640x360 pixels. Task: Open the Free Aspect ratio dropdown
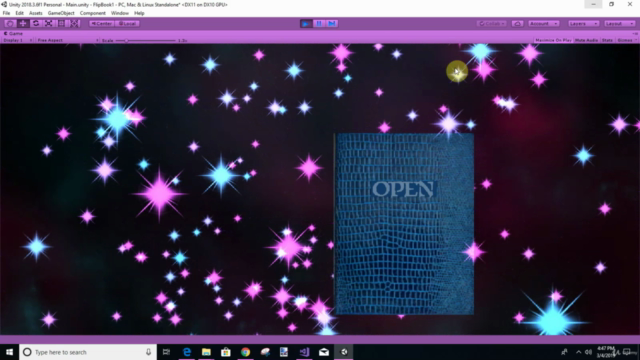pos(67,40)
